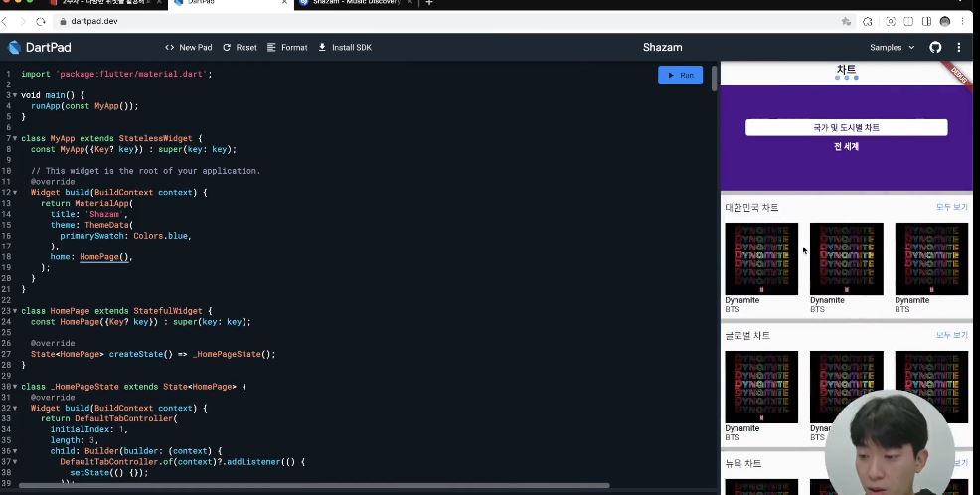Click the Shazam pad title in header
The width and height of the screenshot is (980, 495).
click(x=663, y=48)
